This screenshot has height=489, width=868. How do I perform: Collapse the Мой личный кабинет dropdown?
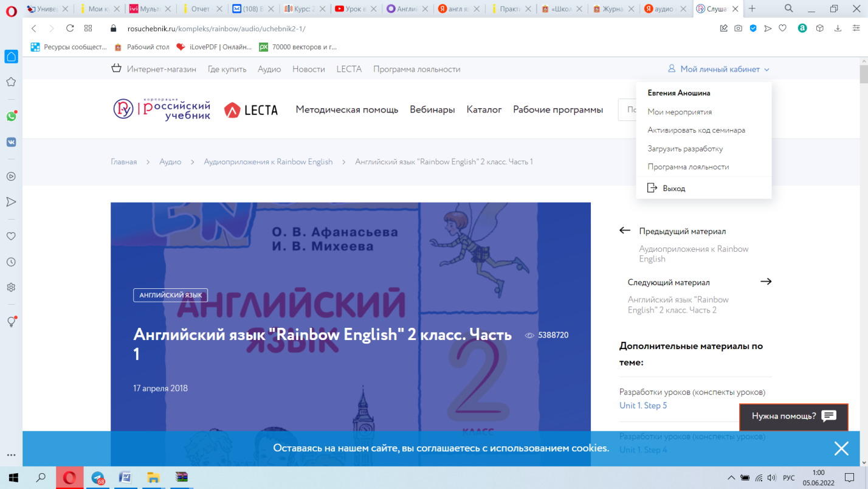pos(718,69)
